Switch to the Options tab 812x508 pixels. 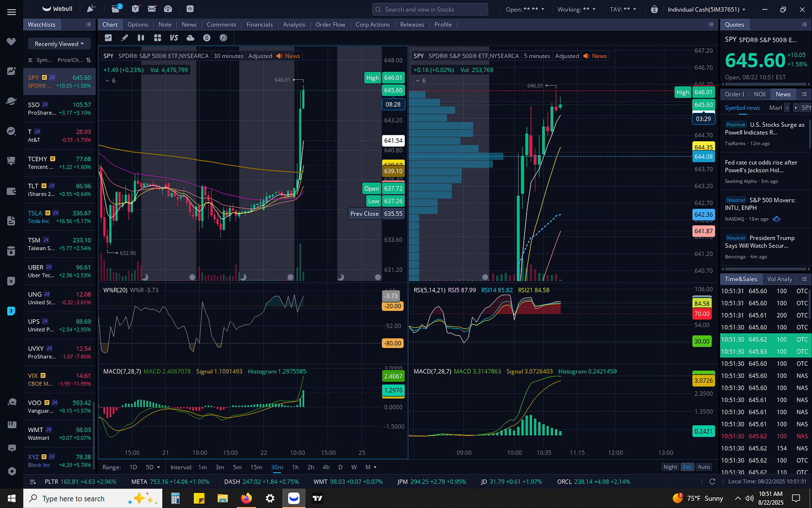coord(138,25)
